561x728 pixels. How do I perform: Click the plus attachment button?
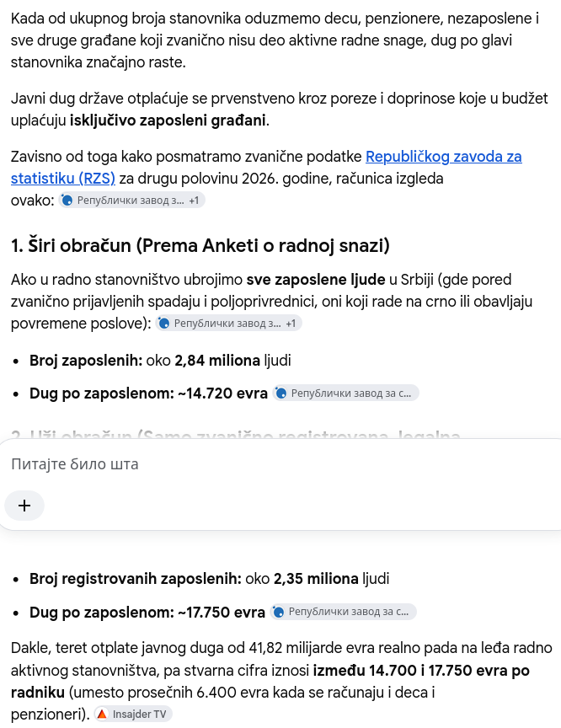[x=24, y=506]
